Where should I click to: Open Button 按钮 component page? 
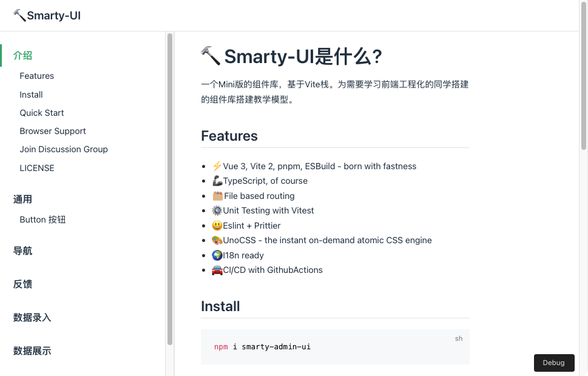[42, 220]
